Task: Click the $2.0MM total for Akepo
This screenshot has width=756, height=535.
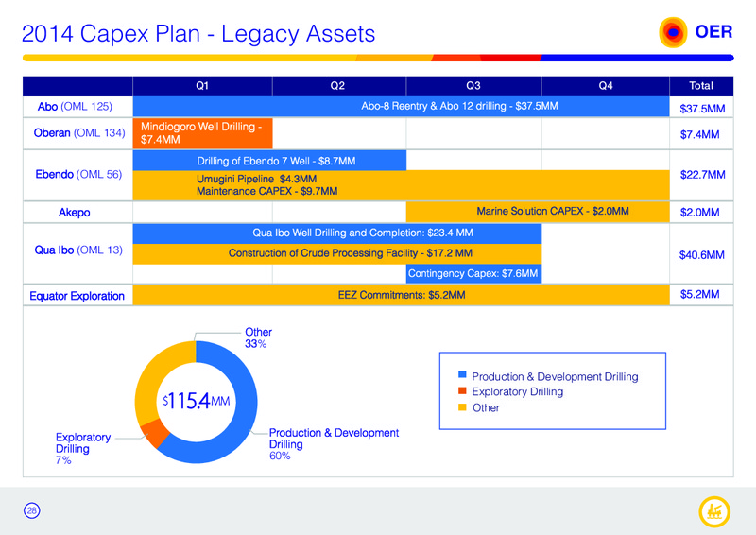Action: pos(699,213)
